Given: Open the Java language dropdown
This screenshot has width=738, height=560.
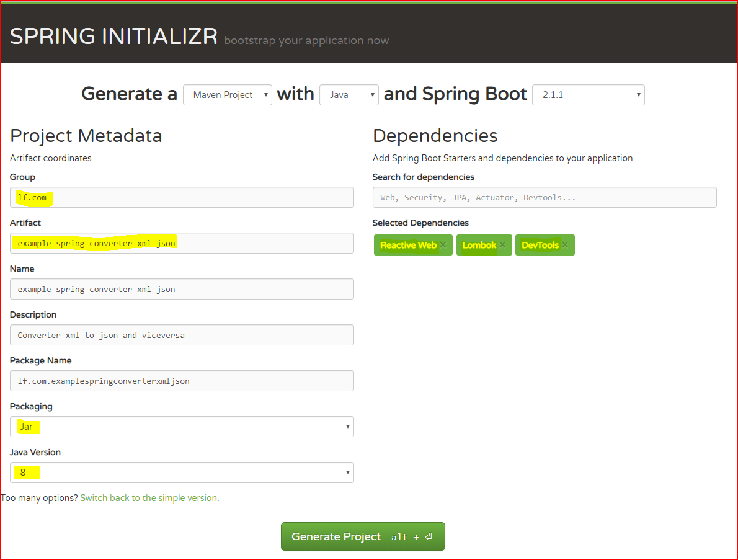Looking at the screenshot, I should coord(349,94).
